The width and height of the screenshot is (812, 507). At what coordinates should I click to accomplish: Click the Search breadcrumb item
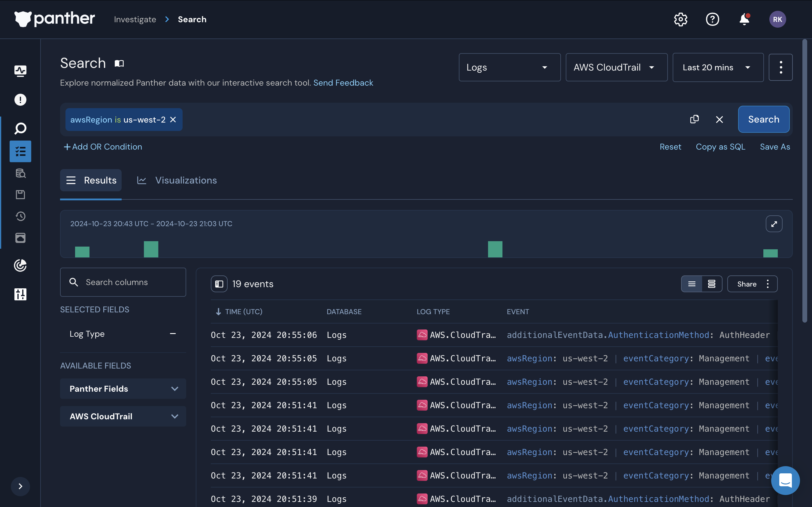pos(192,20)
